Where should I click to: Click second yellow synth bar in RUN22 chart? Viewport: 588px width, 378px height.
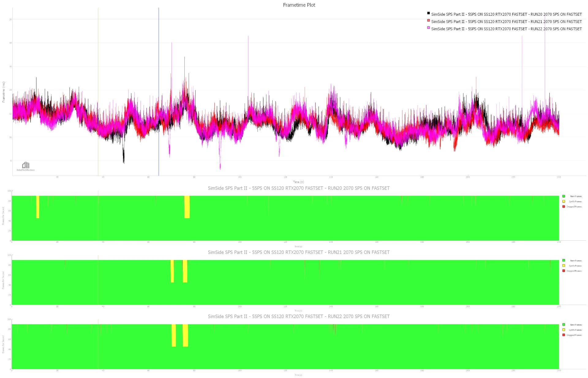click(185, 335)
